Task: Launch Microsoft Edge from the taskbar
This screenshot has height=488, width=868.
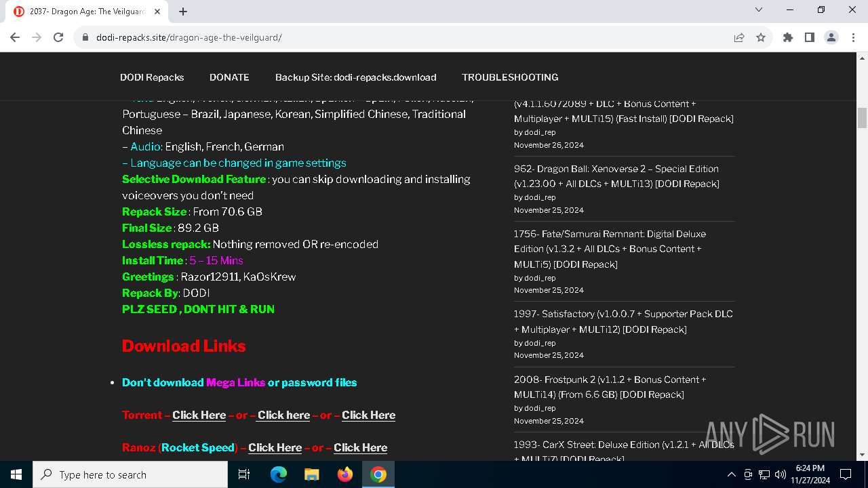Action: click(x=279, y=474)
